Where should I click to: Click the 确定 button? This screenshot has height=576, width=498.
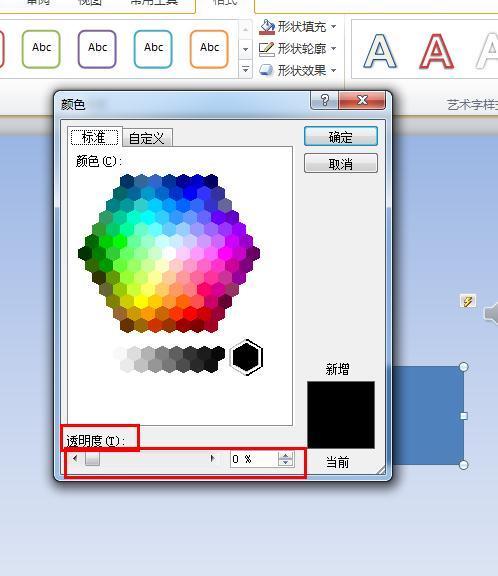(x=341, y=137)
